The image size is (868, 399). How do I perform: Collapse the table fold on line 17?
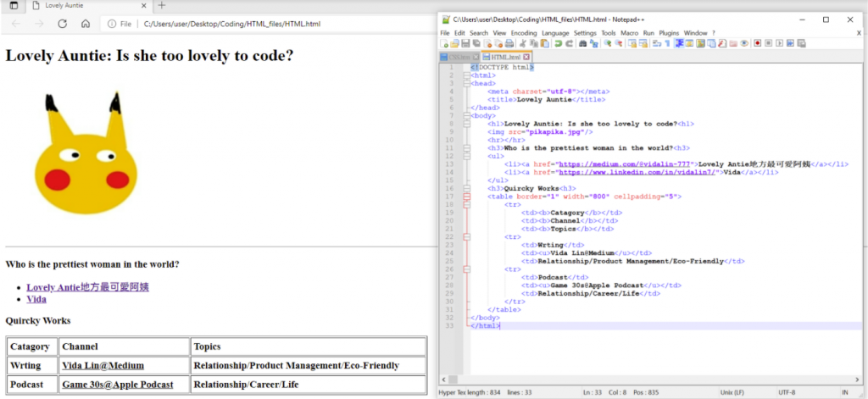(x=467, y=197)
